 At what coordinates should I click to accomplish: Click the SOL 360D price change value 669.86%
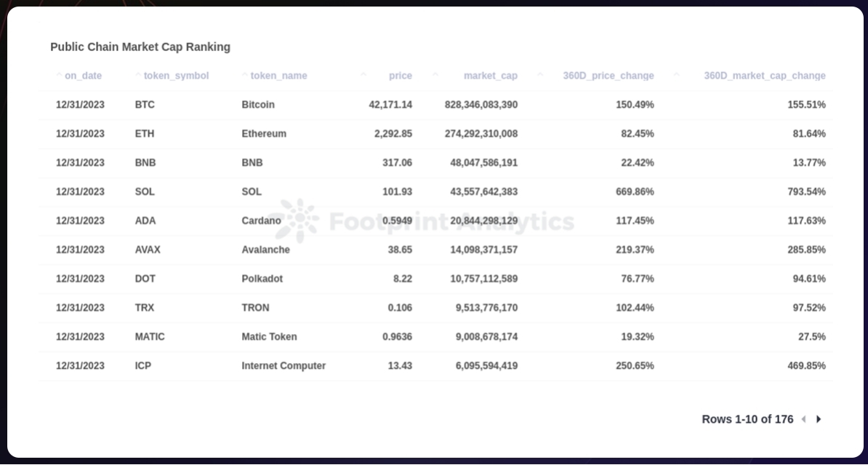635,191
